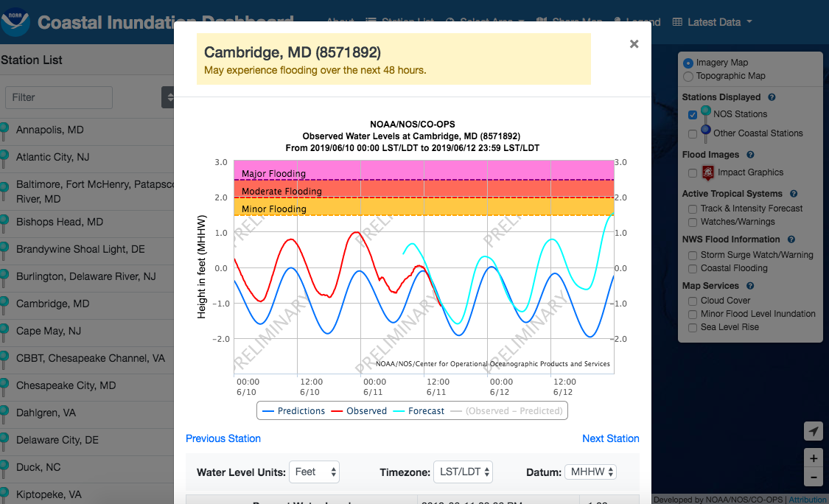The width and height of the screenshot is (829, 504).
Task: Click the help icon beside Active Tropical Systems
Action: [x=794, y=194]
